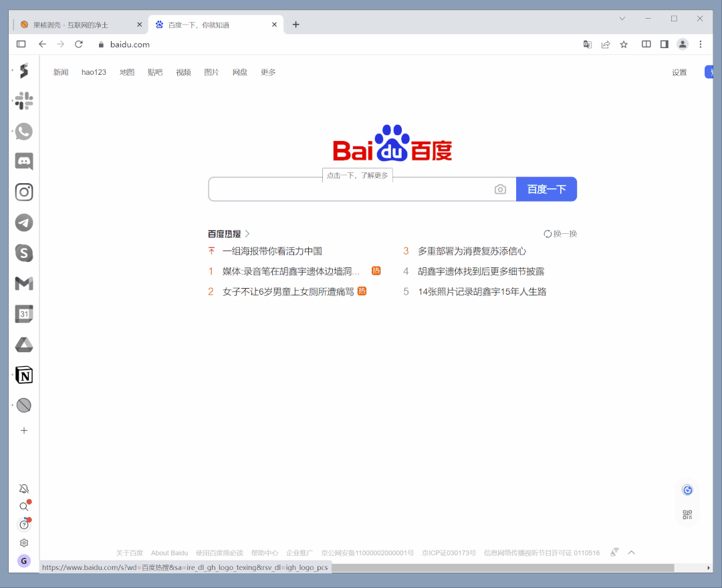
Task: Open the three-dot browser menu
Action: click(x=701, y=44)
